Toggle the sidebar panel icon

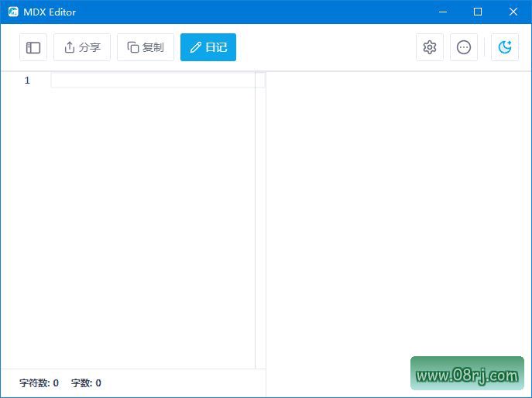(x=33, y=47)
